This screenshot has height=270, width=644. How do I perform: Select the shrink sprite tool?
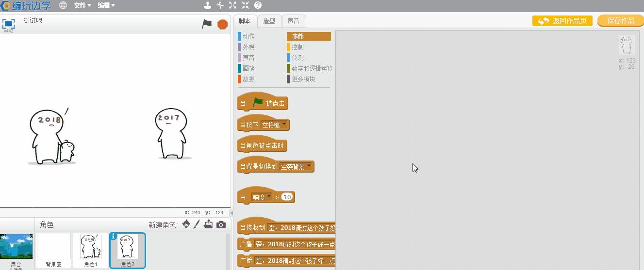pyautogui.click(x=246, y=5)
